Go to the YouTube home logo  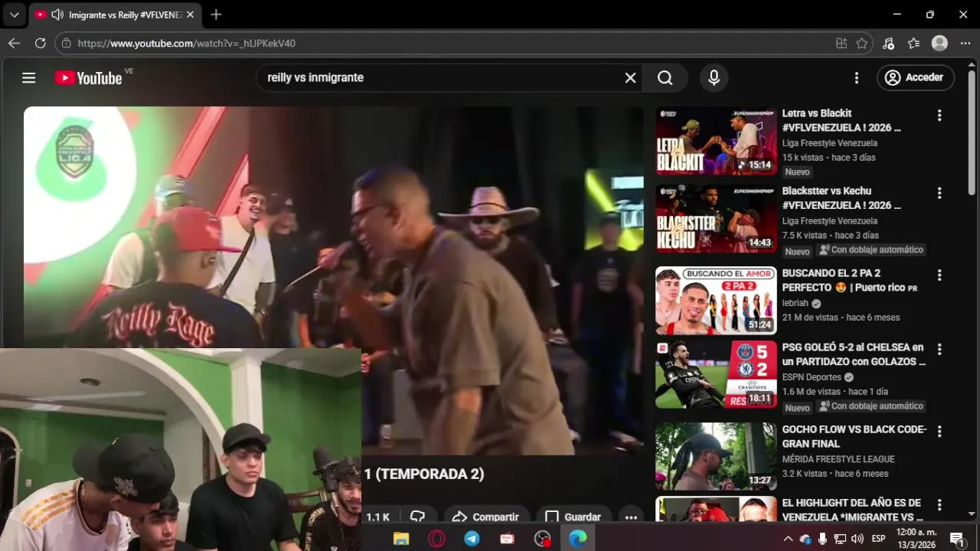coord(88,77)
